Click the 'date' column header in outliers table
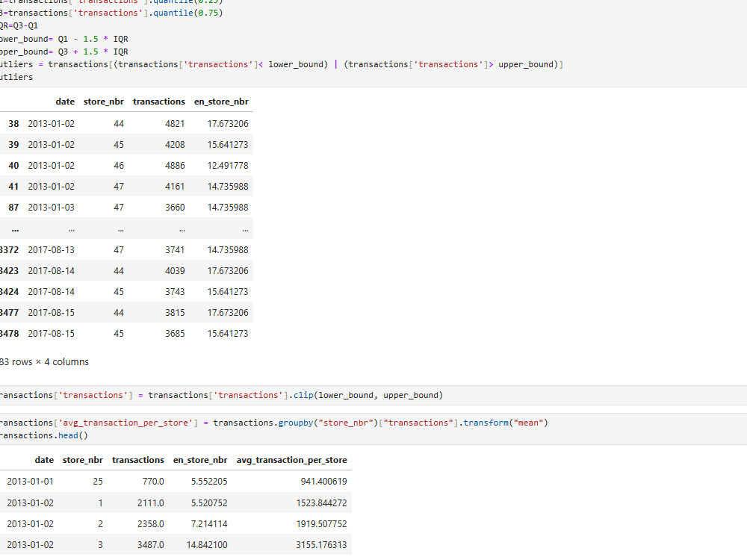The height and width of the screenshot is (560, 747). coord(65,102)
